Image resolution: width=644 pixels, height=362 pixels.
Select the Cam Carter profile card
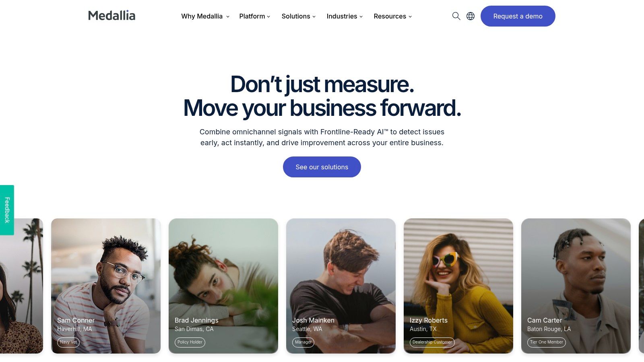point(576,286)
